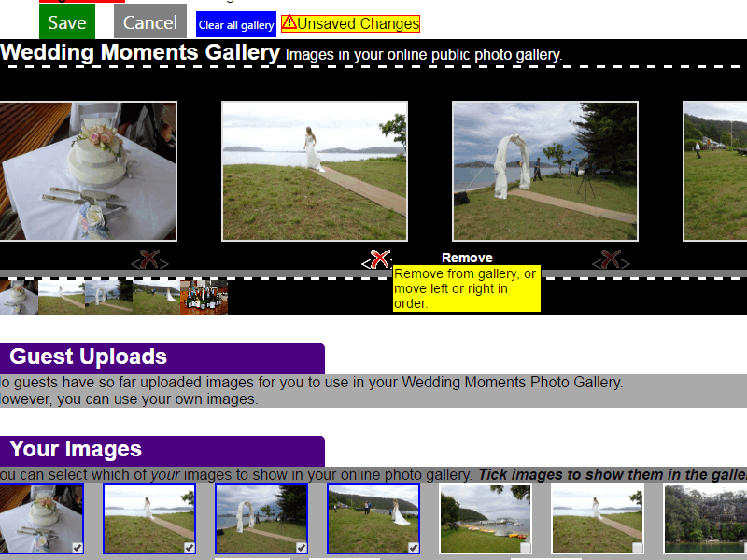Untick the checked bride-on-path image checkbox
The image size is (747, 560).
point(190,548)
